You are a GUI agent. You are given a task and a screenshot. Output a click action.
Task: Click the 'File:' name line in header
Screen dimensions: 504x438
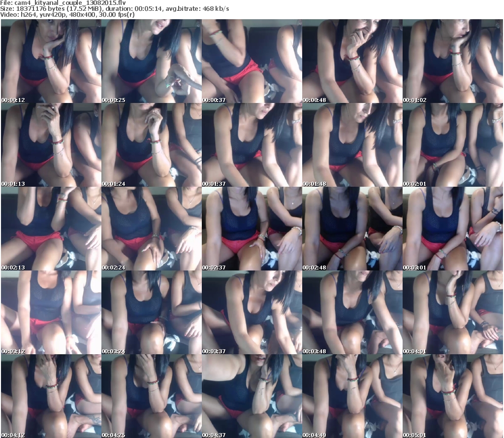pos(63,3)
